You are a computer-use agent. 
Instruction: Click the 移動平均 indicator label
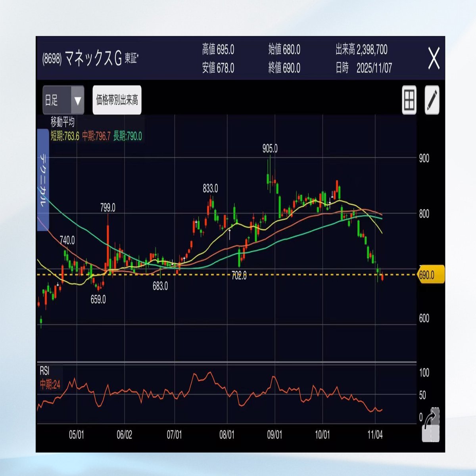coord(63,122)
